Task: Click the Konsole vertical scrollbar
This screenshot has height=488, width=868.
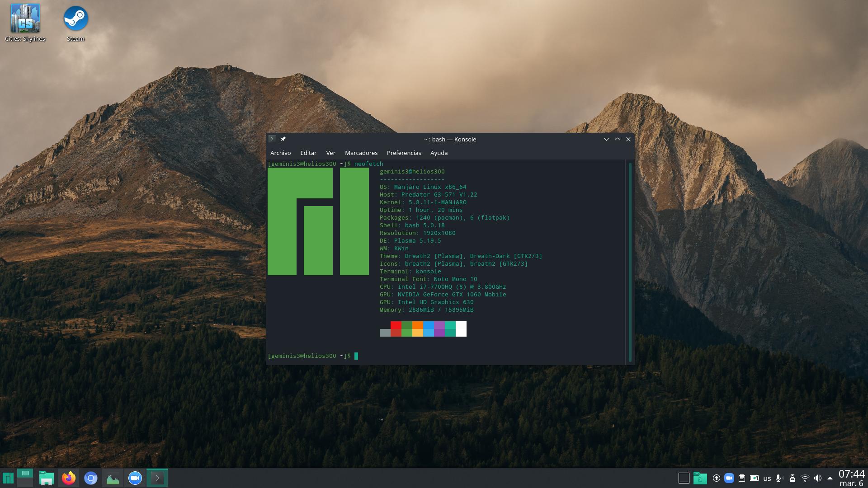Action: (630, 262)
